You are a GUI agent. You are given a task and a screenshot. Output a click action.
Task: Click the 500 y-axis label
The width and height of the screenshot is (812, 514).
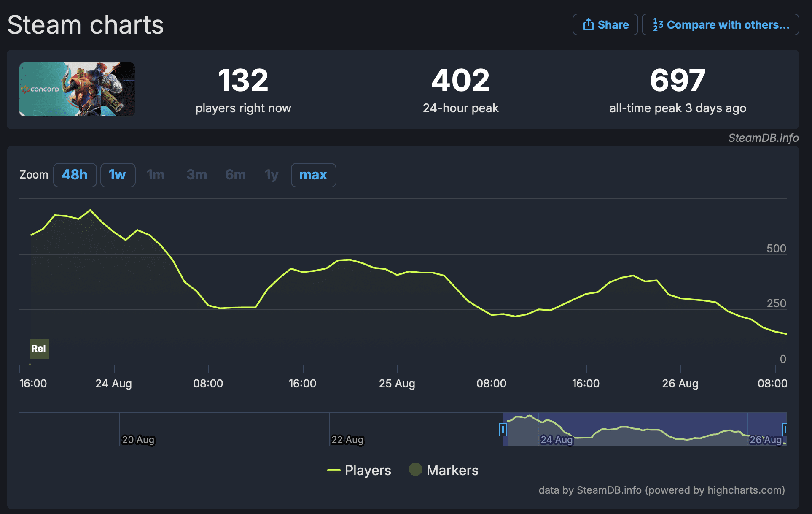coord(776,249)
